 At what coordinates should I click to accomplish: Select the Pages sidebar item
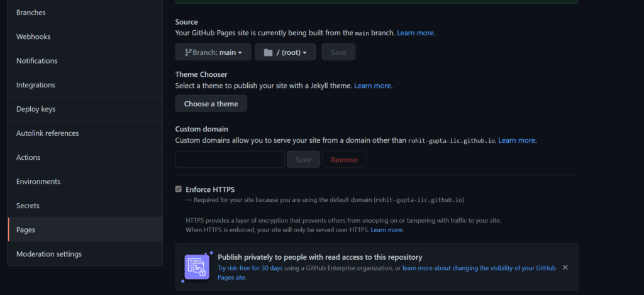tap(85, 230)
